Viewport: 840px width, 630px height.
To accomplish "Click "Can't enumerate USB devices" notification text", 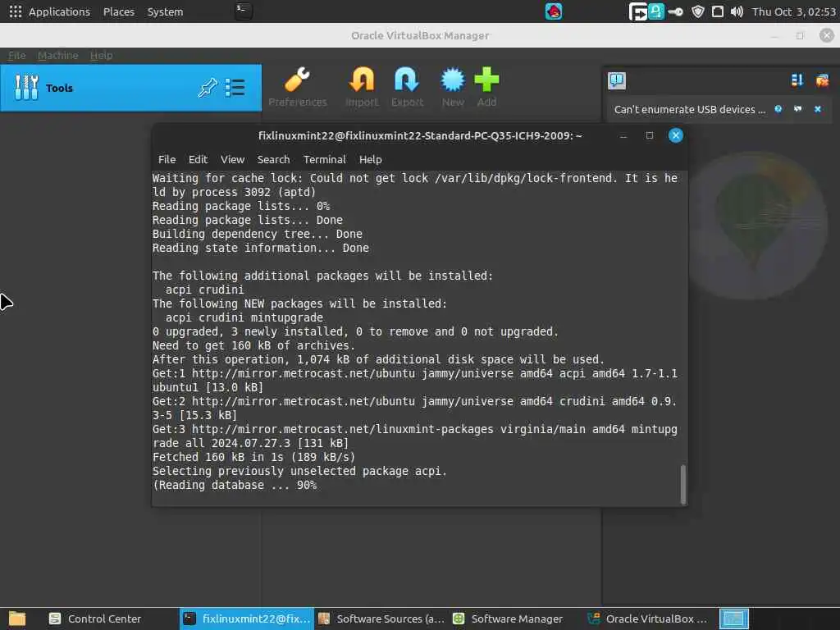I will pyautogui.click(x=689, y=109).
